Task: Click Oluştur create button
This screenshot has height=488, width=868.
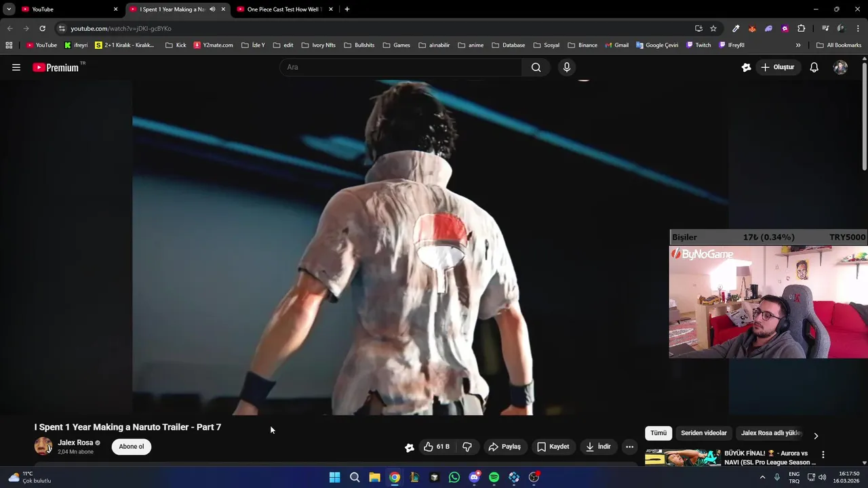Action: click(777, 67)
